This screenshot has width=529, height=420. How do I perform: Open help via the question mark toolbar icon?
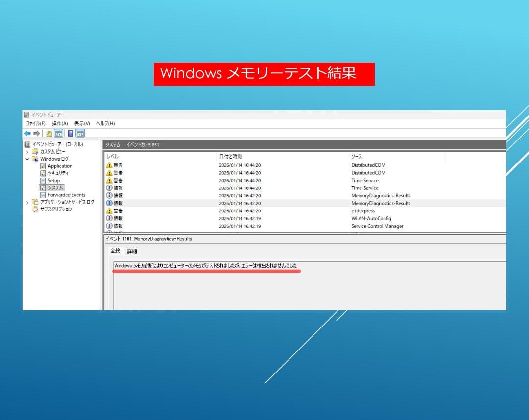70,133
